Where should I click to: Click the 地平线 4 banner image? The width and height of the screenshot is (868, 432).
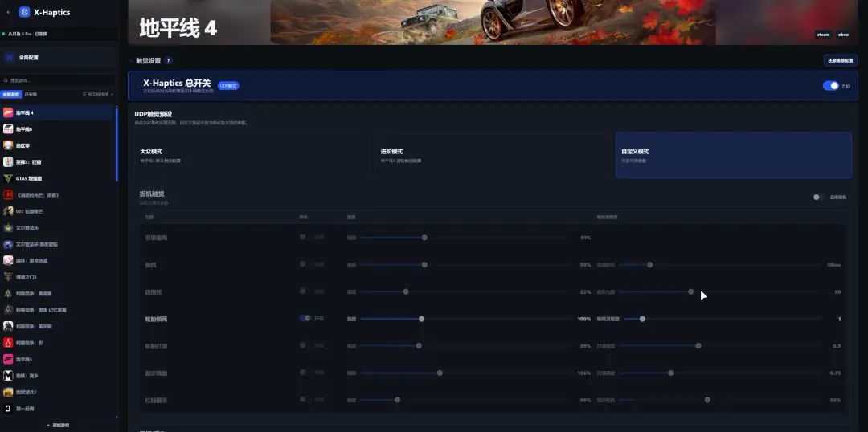pyautogui.click(x=493, y=22)
